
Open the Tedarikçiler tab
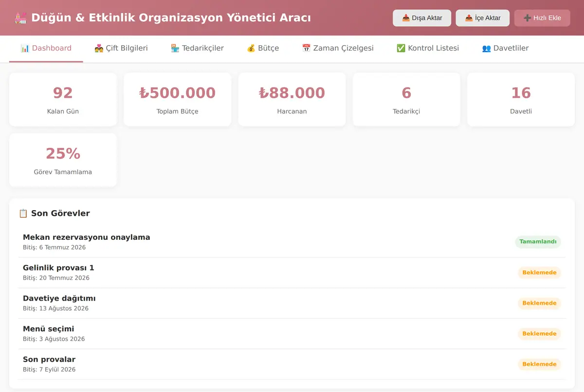[x=197, y=48]
